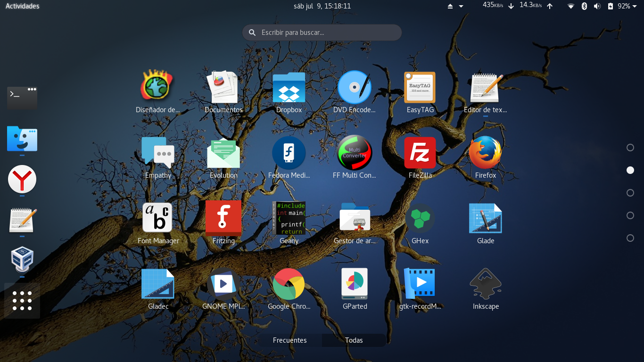Open the Gladec app icon

[158, 284]
